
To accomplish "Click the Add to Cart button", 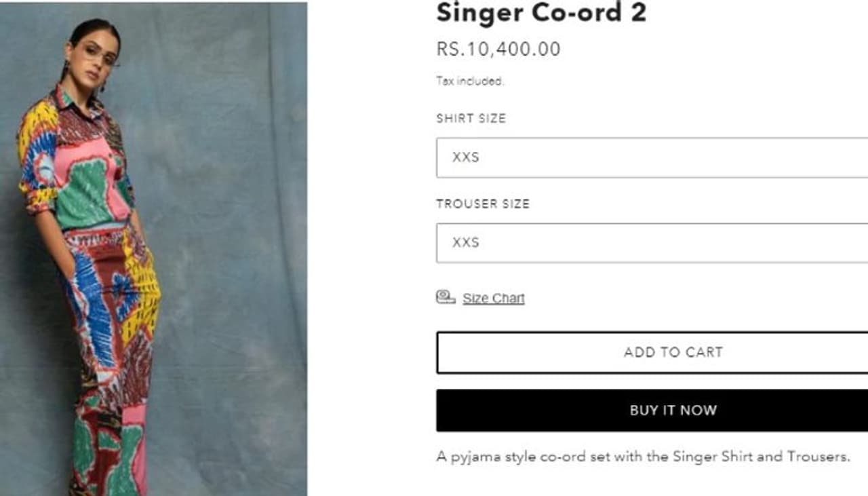I will 652,352.
